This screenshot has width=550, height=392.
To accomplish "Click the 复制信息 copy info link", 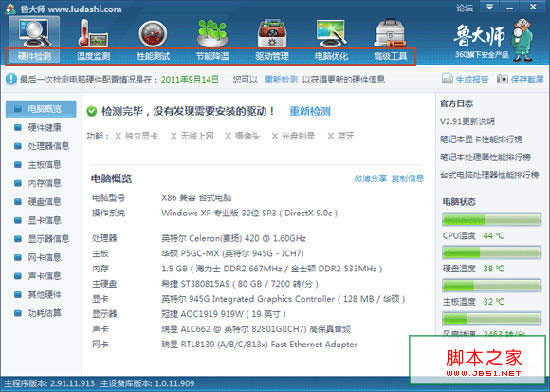I will (x=408, y=179).
